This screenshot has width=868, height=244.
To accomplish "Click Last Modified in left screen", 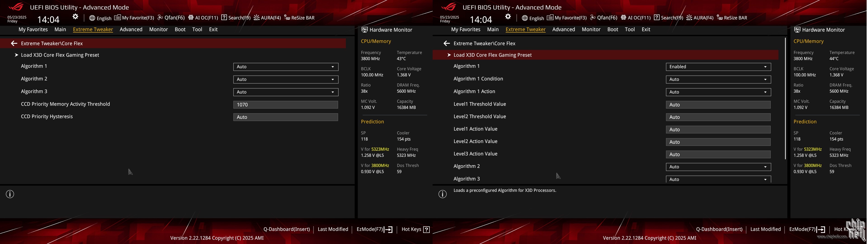I will click(333, 229).
